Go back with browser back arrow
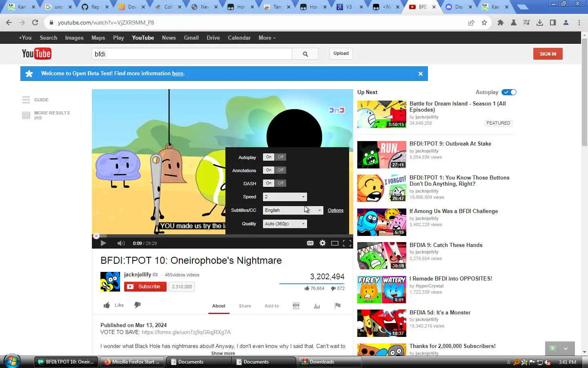Viewport: 588px width, 368px height. click(9, 22)
